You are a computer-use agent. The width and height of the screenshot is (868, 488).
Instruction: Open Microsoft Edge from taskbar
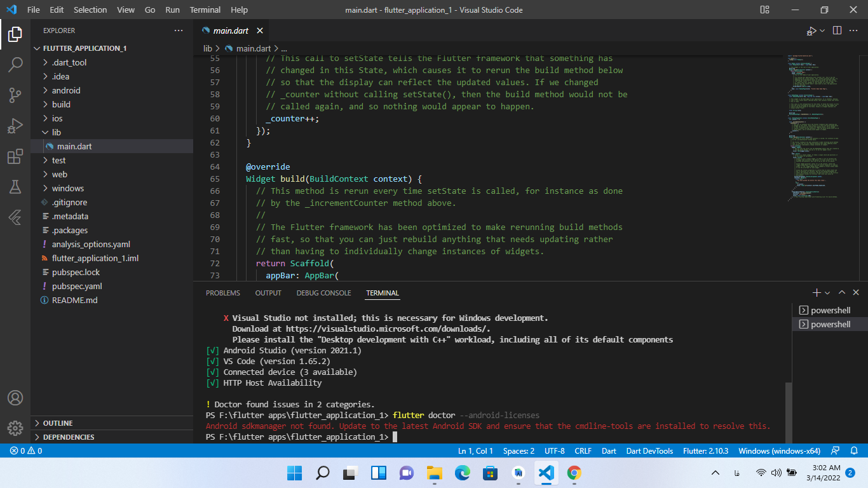462,473
